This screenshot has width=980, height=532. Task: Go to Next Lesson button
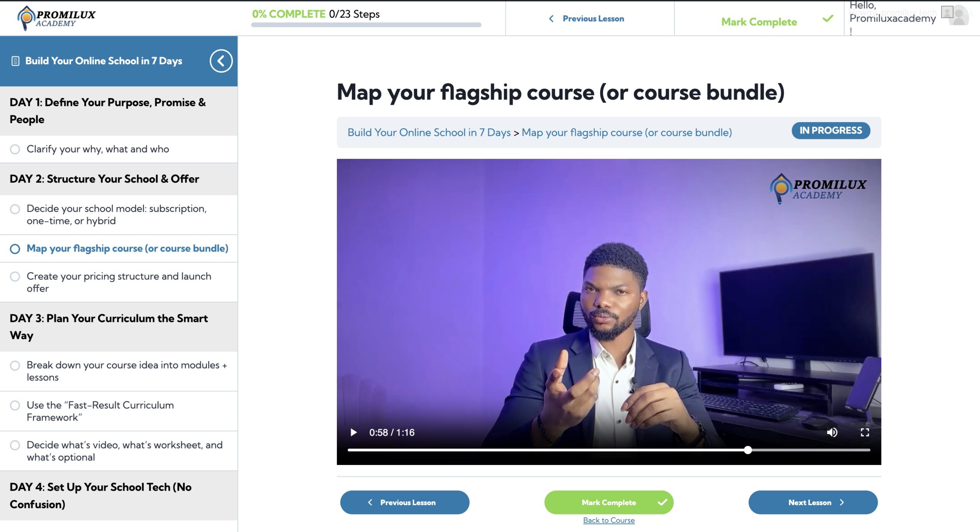coord(813,503)
